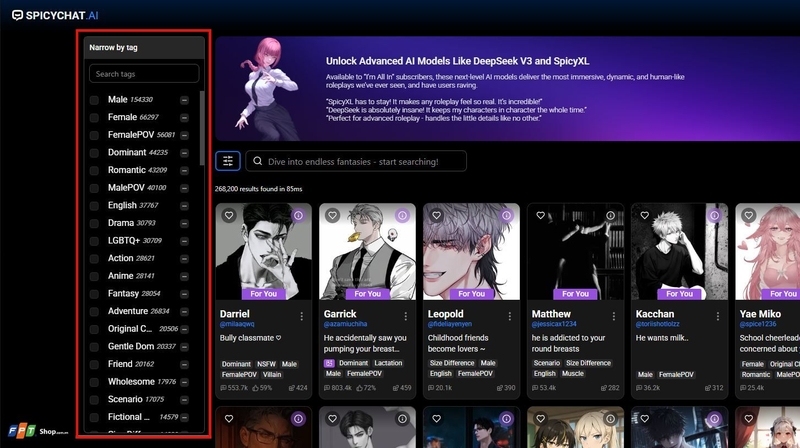Favorite the Kacchan card with heart icon
The height and width of the screenshot is (448, 800).
pos(645,215)
